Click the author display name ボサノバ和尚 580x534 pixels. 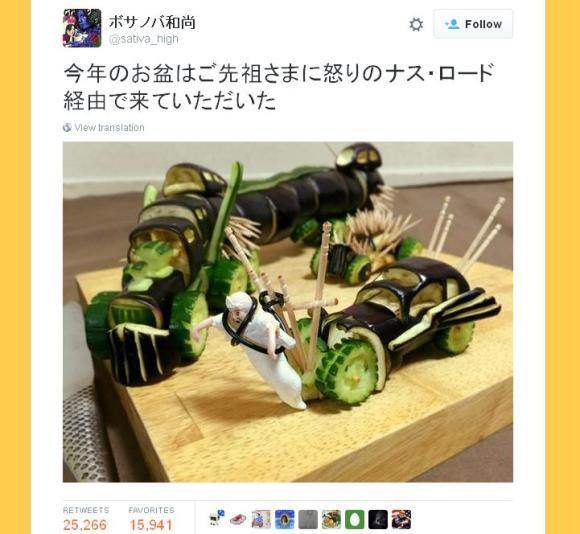152,23
